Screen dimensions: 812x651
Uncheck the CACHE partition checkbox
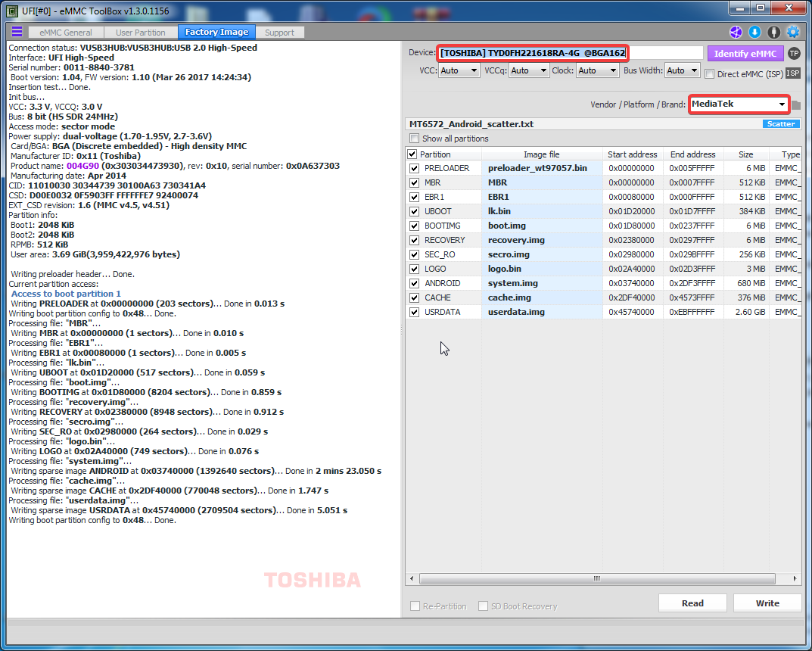coord(414,297)
